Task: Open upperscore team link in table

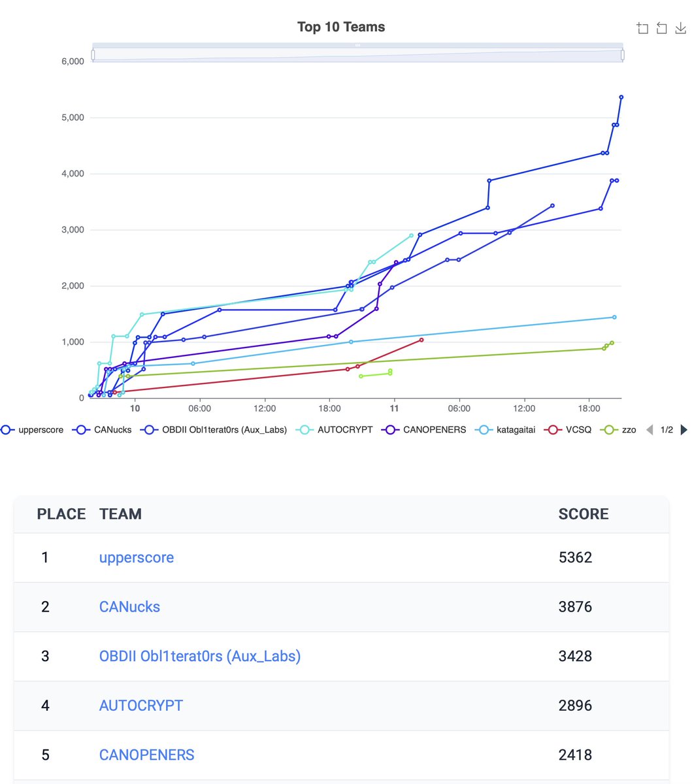Action: (x=137, y=557)
